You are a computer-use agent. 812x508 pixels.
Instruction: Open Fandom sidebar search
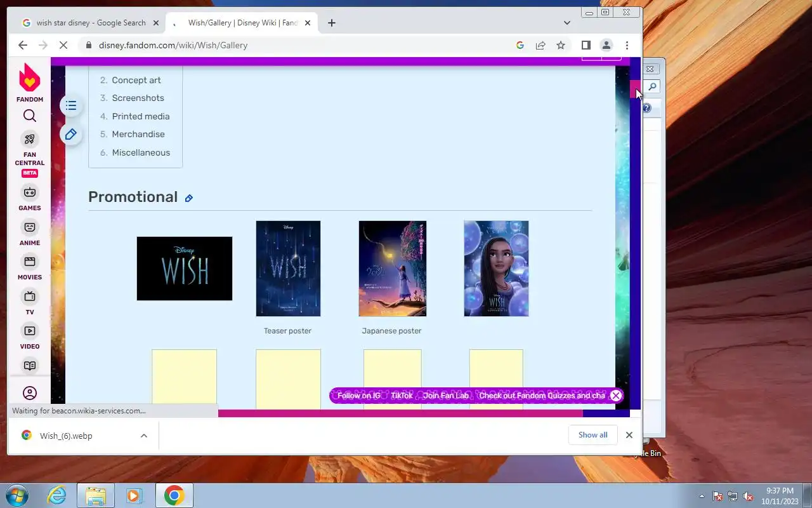tap(30, 116)
